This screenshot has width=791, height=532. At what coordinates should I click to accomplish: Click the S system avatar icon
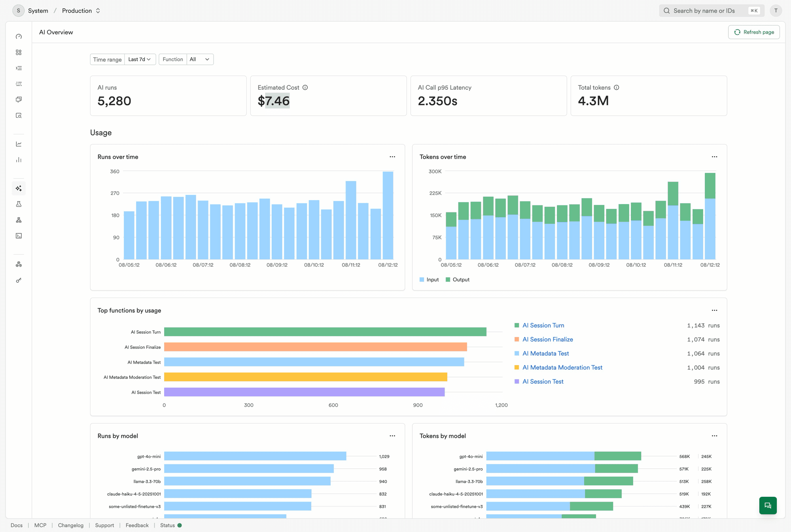point(18,11)
